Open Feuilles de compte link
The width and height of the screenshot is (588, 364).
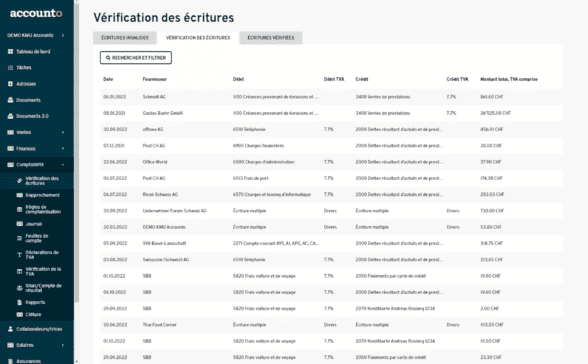[37, 238]
